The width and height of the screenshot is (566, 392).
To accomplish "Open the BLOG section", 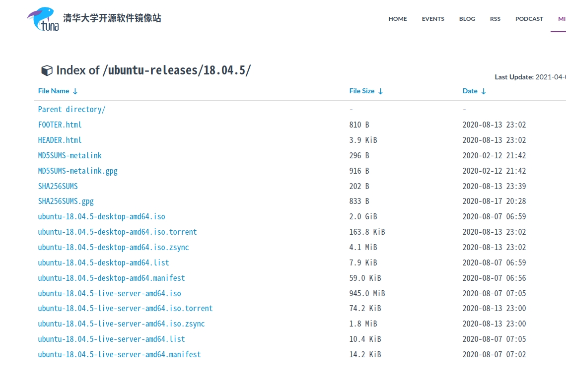I will tap(467, 19).
